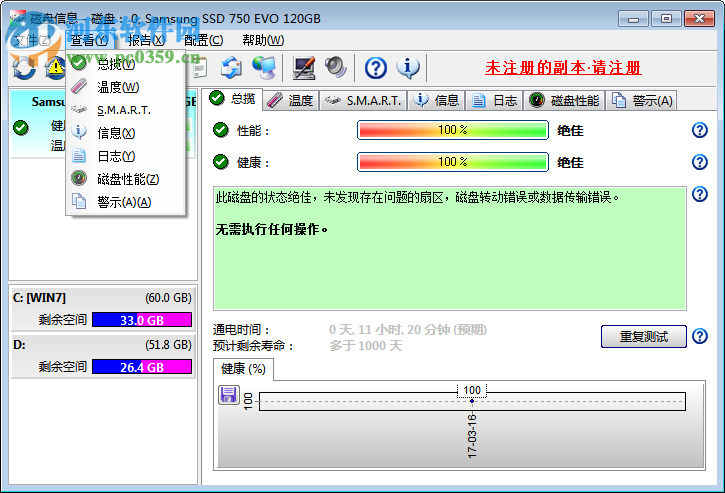This screenshot has height=493, width=725.
Task: Switch to the 警示(A) tab
Action: [x=642, y=100]
